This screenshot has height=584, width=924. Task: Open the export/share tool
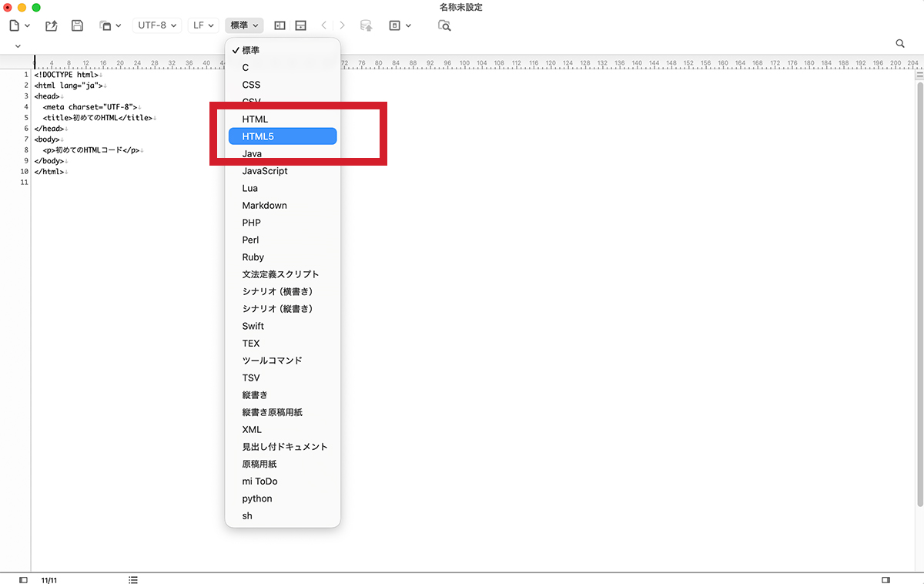[x=51, y=25]
